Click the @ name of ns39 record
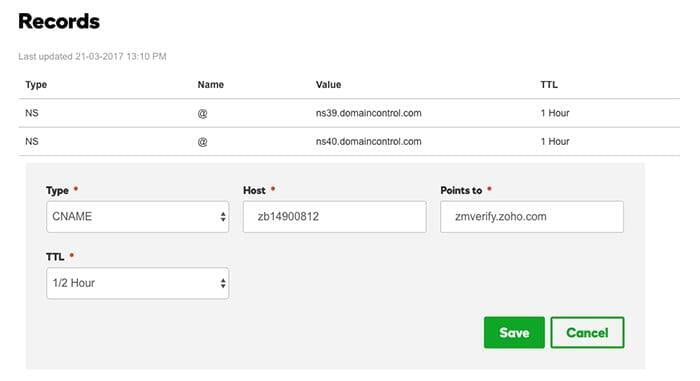The image size is (700, 381). click(202, 113)
